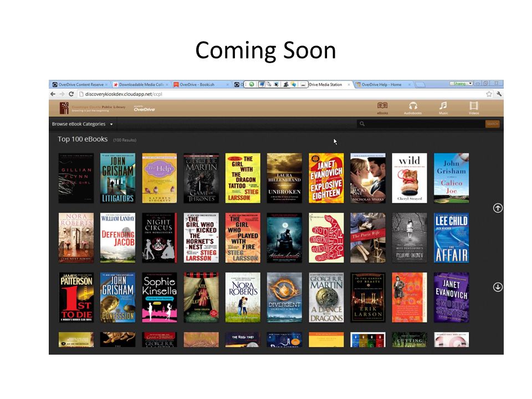Click the Top 100 eBooks heading

tap(83, 139)
